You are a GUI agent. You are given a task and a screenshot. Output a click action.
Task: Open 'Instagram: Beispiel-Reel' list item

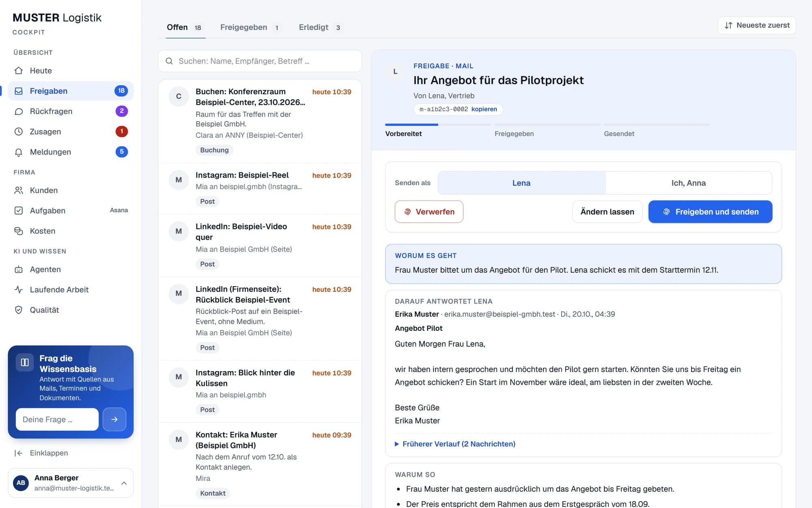tap(260, 189)
